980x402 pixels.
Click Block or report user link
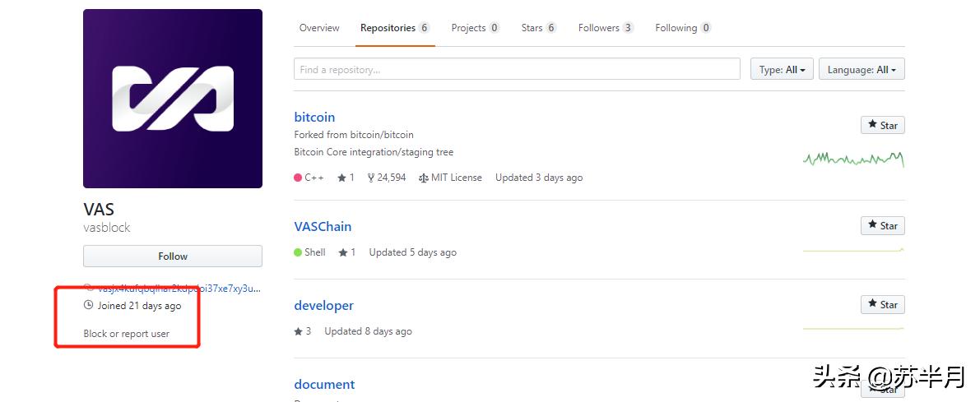[127, 334]
